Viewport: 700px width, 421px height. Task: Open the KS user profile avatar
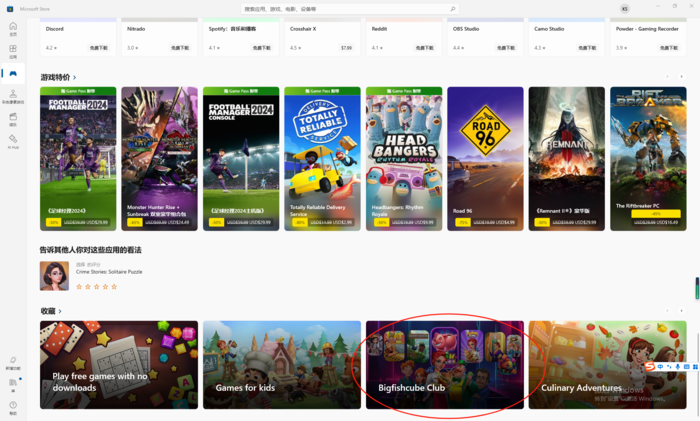pyautogui.click(x=624, y=8)
